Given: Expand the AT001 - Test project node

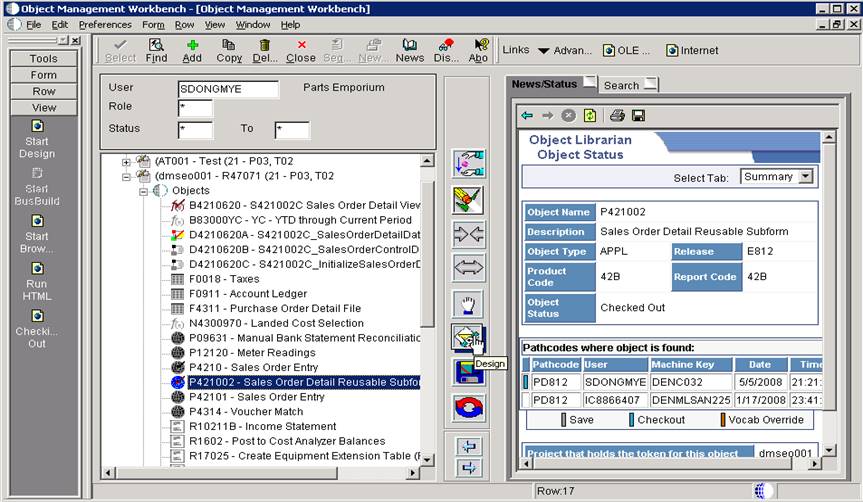Looking at the screenshot, I should point(126,162).
